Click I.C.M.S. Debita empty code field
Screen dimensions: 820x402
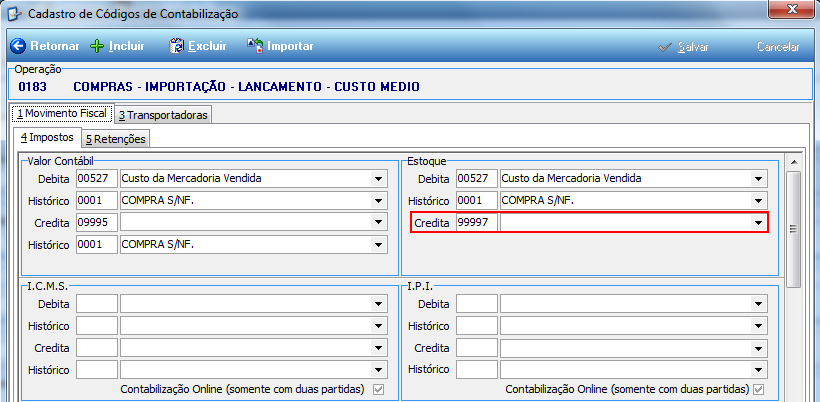pyautogui.click(x=97, y=304)
